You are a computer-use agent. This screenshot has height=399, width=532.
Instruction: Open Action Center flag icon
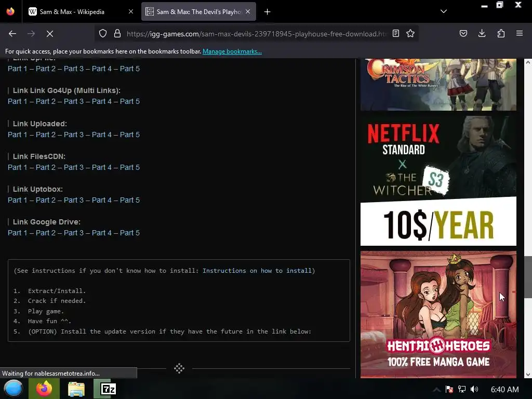[449, 389]
